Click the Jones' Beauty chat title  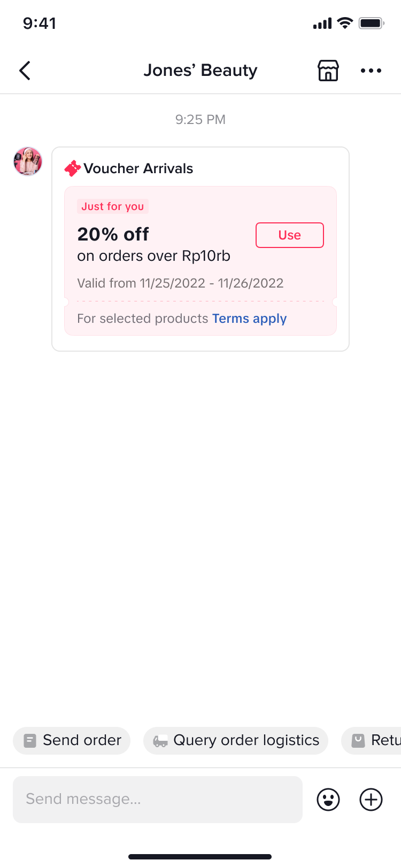coord(200,71)
